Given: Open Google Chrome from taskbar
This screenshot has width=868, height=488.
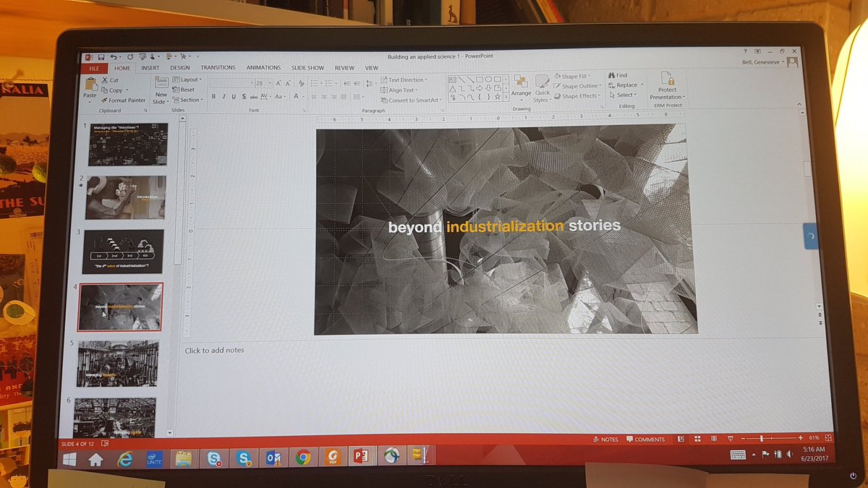Looking at the screenshot, I should [303, 457].
